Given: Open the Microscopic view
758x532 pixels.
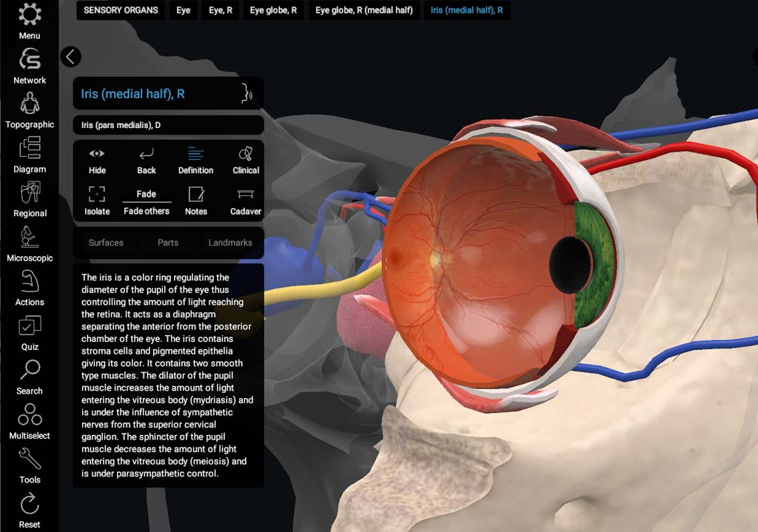Looking at the screenshot, I should pyautogui.click(x=30, y=238).
